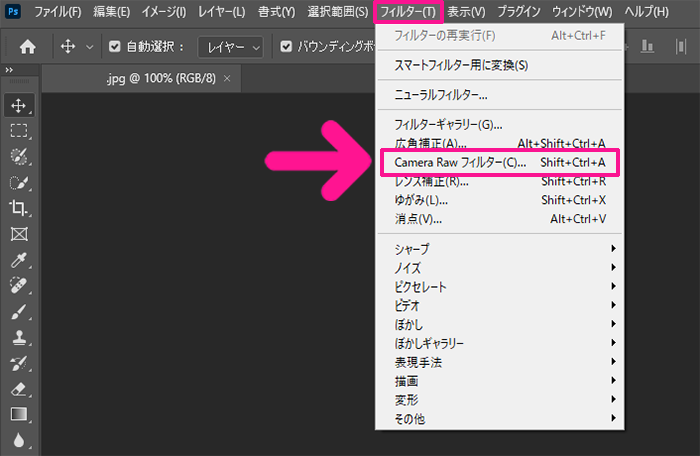Expand the 変形 submenu
This screenshot has height=456, width=700.
[500, 399]
